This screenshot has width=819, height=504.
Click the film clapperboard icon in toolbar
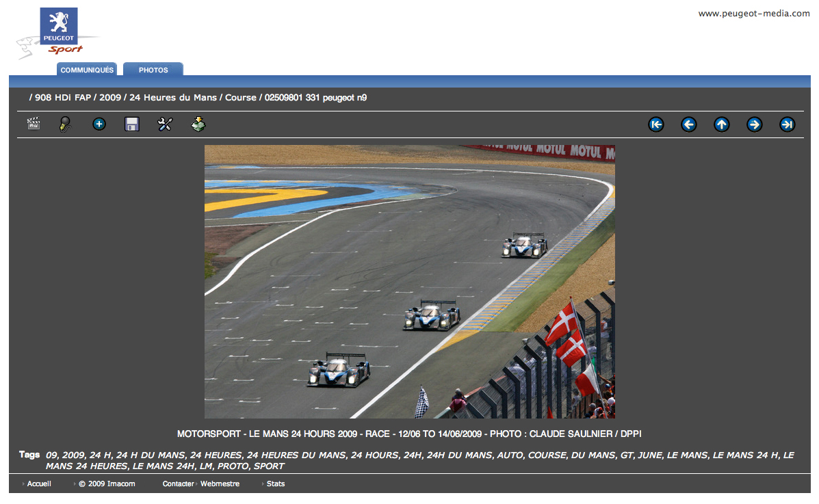click(34, 124)
